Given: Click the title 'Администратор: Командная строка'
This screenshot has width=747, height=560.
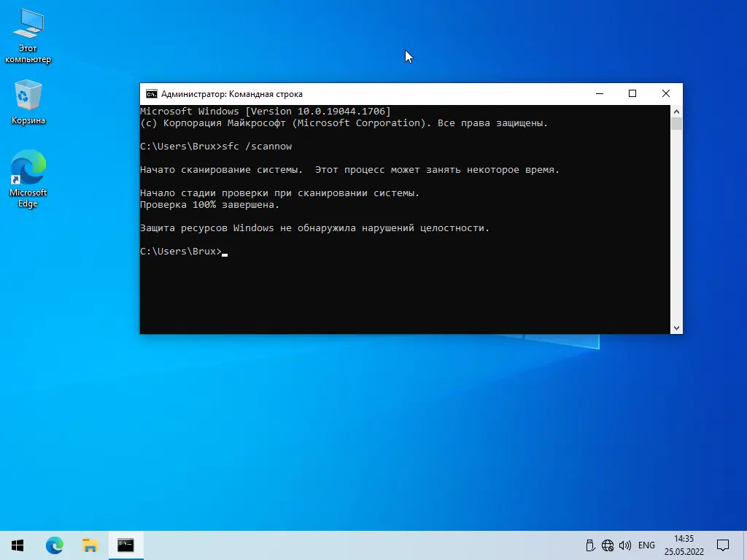Looking at the screenshot, I should pyautogui.click(x=231, y=94).
